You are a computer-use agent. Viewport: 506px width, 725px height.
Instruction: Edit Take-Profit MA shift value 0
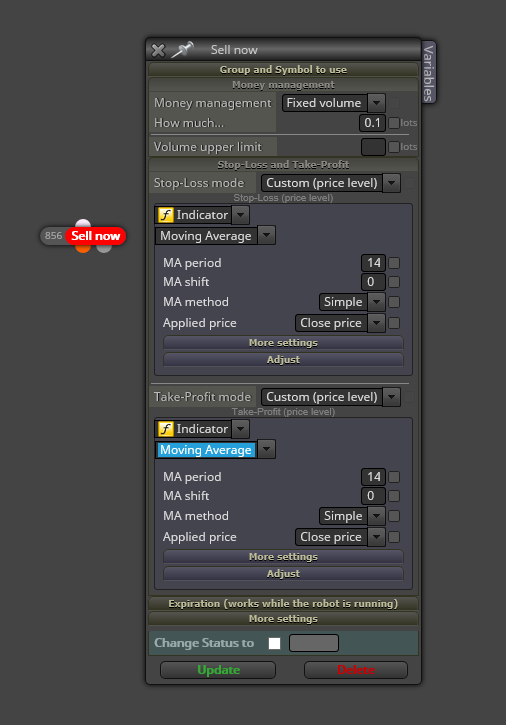pyautogui.click(x=373, y=496)
